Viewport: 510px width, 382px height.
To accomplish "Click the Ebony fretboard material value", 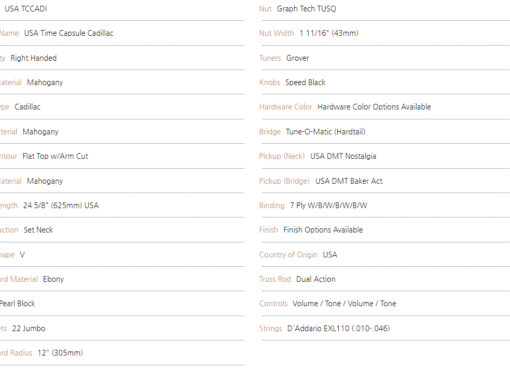I will [x=53, y=279].
